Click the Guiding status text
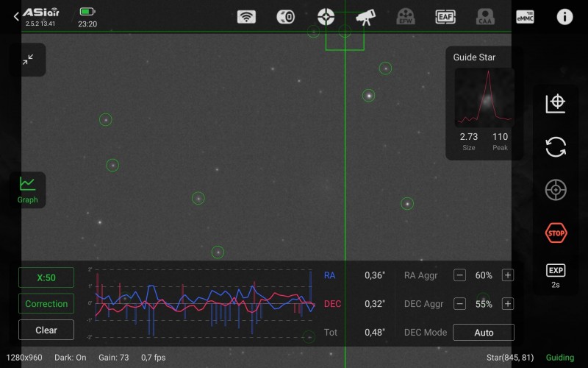Viewport: 588px width, 368px height. point(559,358)
